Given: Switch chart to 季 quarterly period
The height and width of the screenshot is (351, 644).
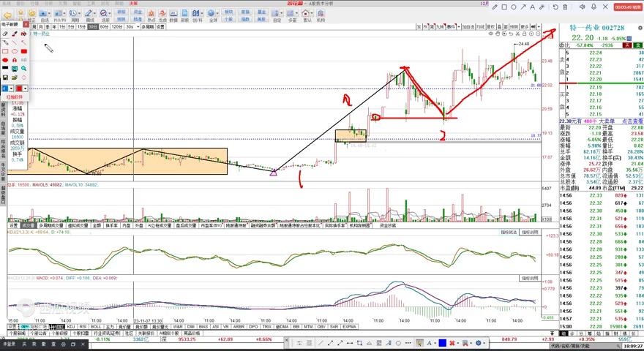Looking at the screenshot, I should (x=48, y=26).
